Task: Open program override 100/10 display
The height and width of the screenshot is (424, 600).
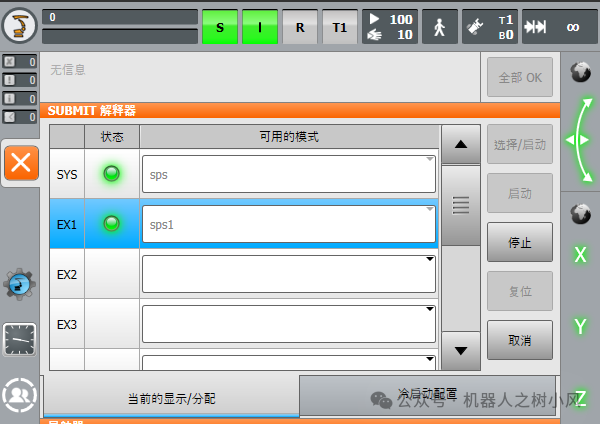Action: click(x=390, y=27)
